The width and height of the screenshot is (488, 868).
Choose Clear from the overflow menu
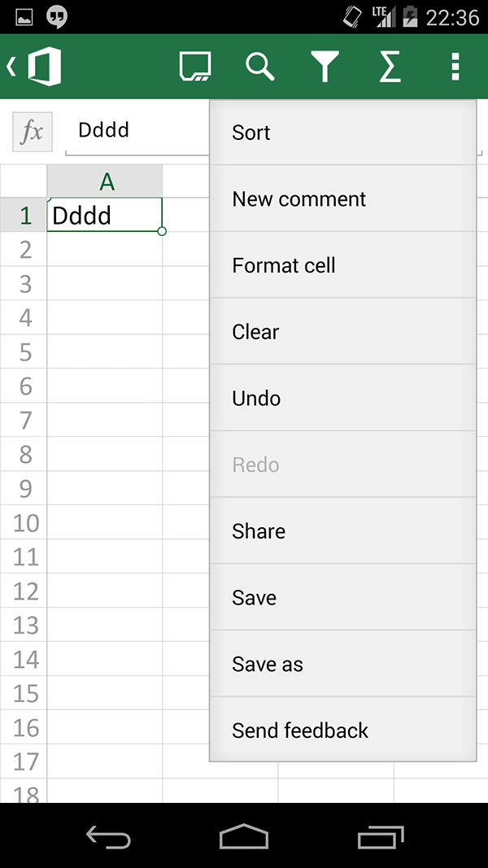click(x=343, y=332)
